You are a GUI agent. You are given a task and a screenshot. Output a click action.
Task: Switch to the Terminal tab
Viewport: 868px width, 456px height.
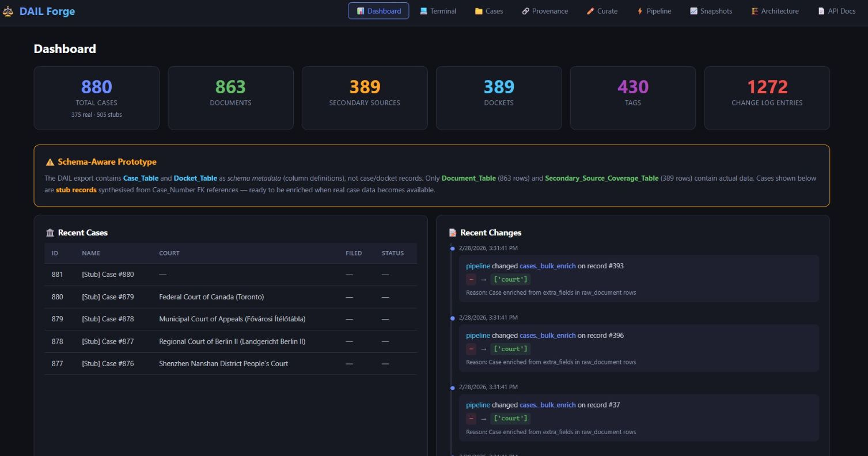pos(438,11)
